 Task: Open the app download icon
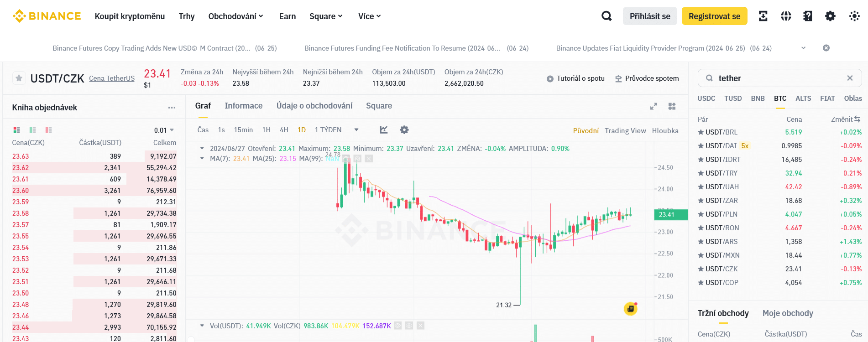pyautogui.click(x=763, y=16)
